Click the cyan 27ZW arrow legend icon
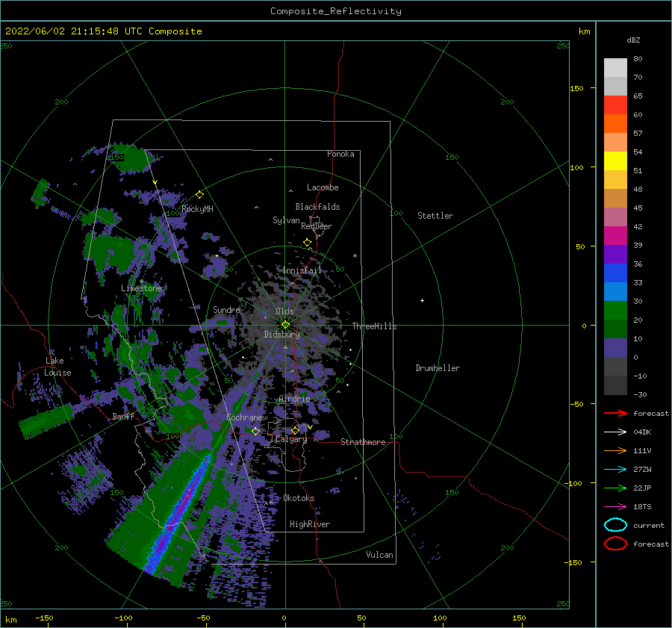 615,470
